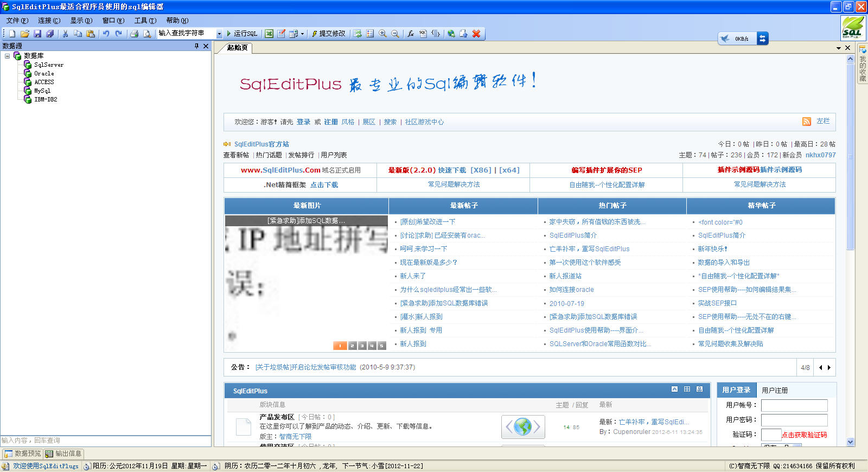Image resolution: width=868 pixels, height=472 pixels.
Task: Zoom in with the plus magnifier
Action: point(382,34)
